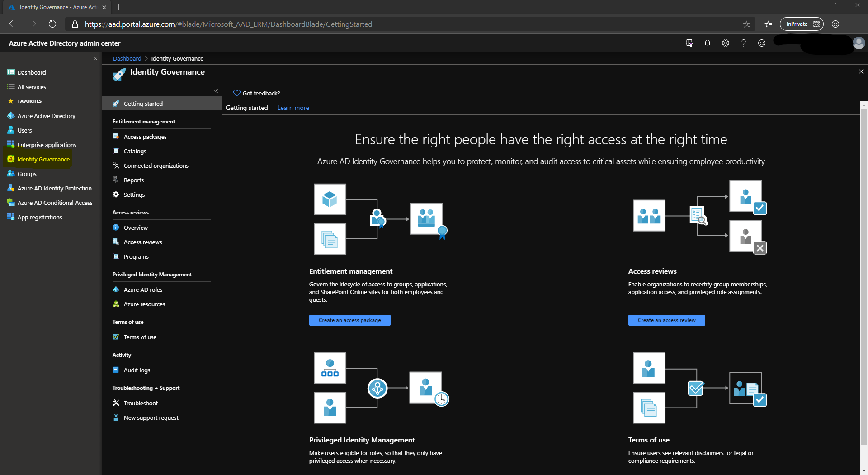This screenshot has height=475, width=868.
Task: Click the browser send feedback smiley
Action: [x=835, y=24]
